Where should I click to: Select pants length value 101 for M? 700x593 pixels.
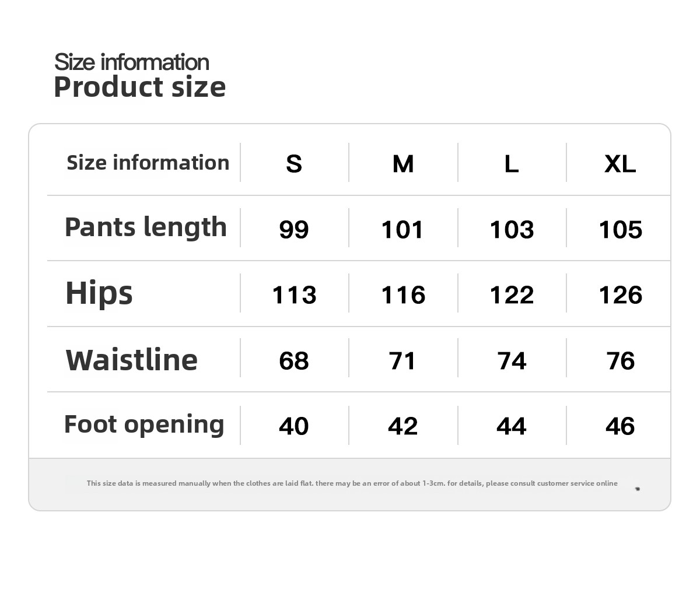[403, 229]
